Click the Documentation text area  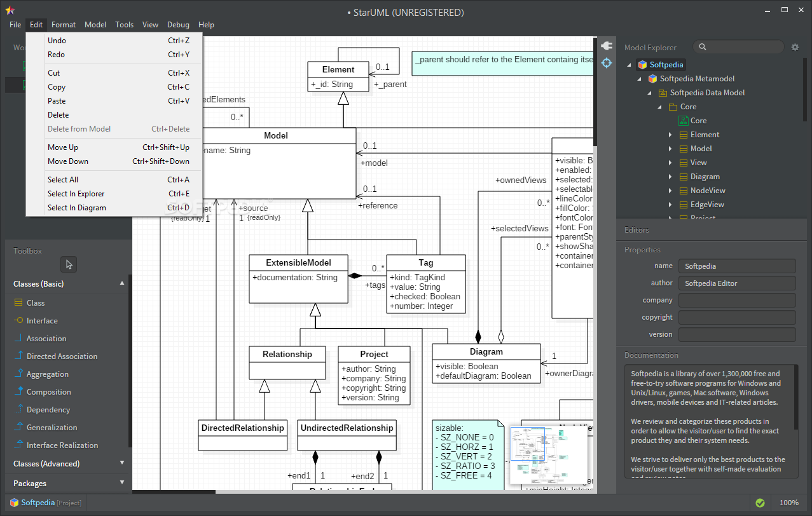point(711,421)
